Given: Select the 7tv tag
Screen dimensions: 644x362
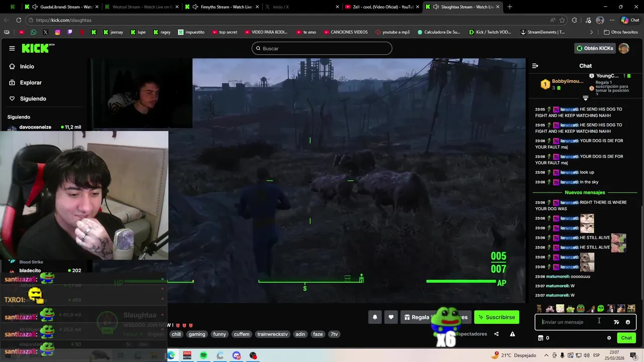Looking at the screenshot, I should click(x=334, y=334).
